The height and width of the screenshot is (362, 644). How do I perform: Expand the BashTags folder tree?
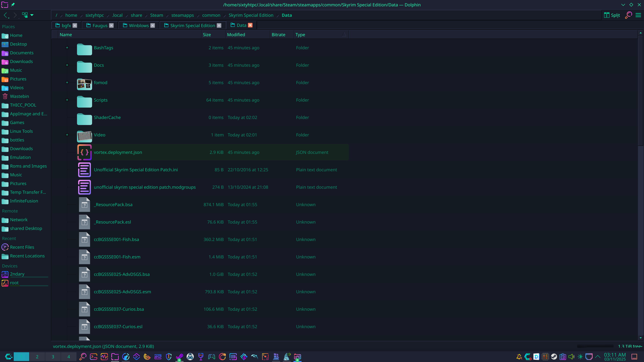pyautogui.click(x=67, y=48)
